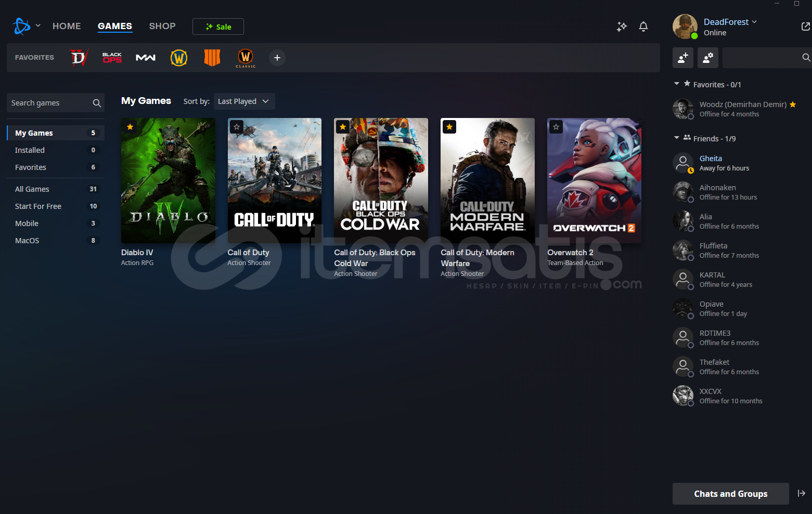Click the DeadForest profile avatar
The width and height of the screenshot is (812, 514).
685,27
